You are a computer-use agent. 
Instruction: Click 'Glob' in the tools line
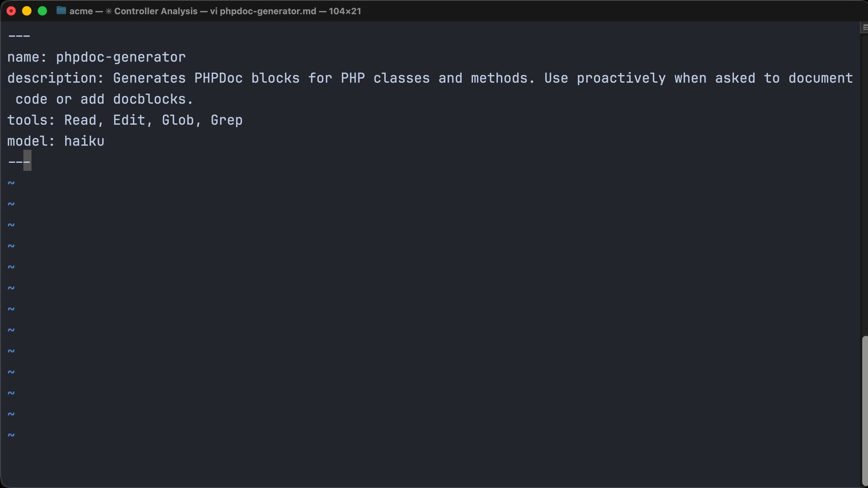tap(178, 120)
